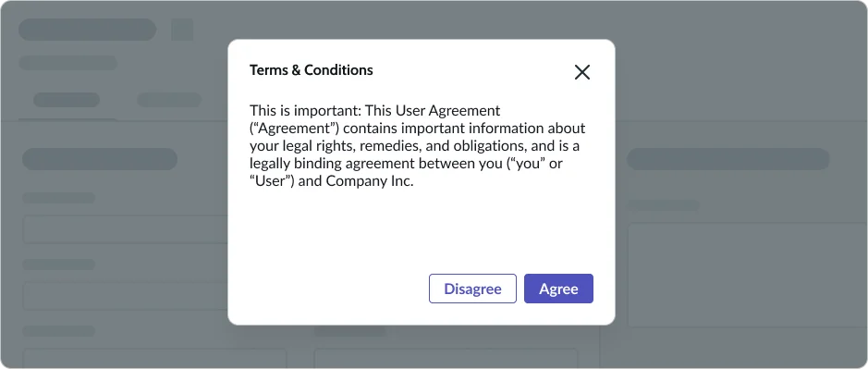Focus the lowest dimmed input field in left column

[x=154, y=359]
